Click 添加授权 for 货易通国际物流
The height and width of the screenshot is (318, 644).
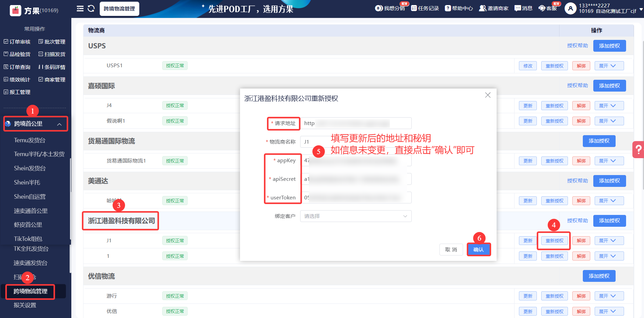(599, 141)
